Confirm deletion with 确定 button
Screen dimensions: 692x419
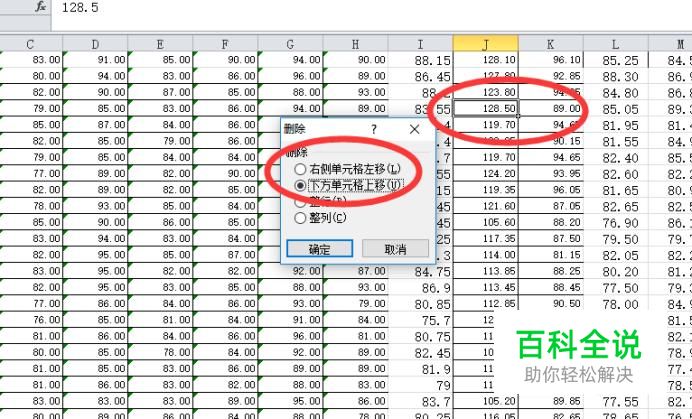point(320,249)
